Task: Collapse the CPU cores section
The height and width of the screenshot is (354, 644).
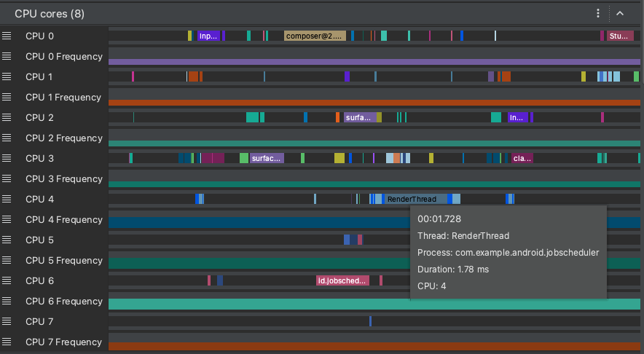Action: coord(620,13)
